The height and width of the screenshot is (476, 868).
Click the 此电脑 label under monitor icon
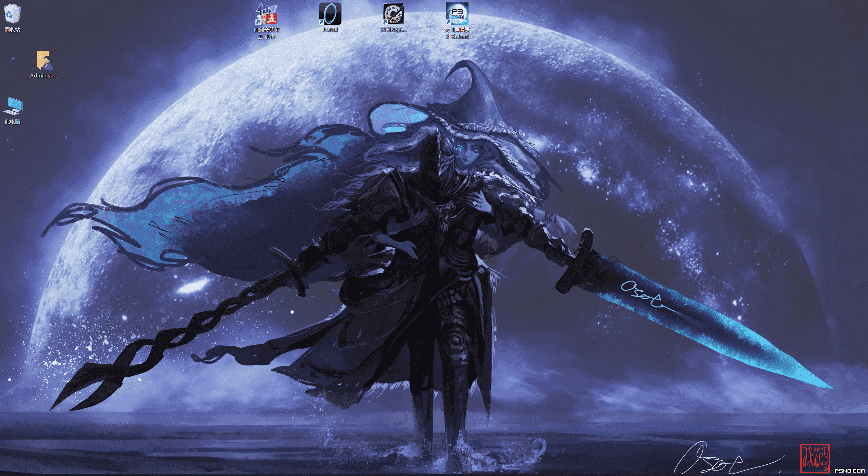(13, 122)
